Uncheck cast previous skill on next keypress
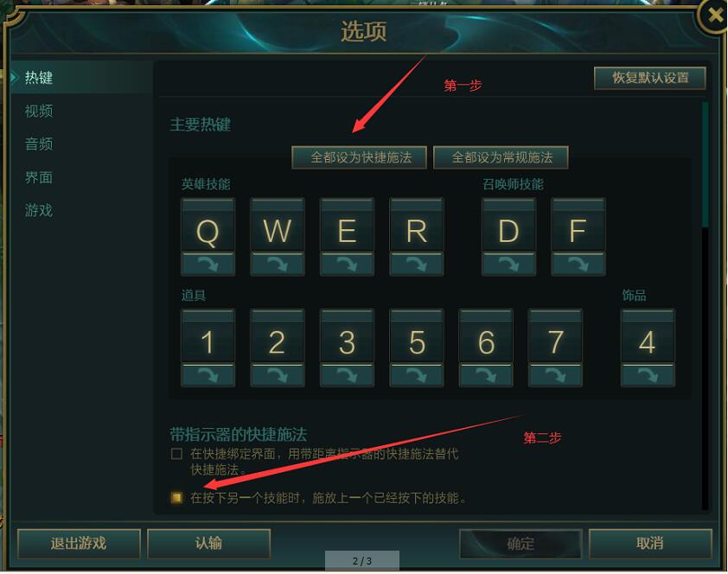This screenshot has height=574, width=728. tap(176, 498)
